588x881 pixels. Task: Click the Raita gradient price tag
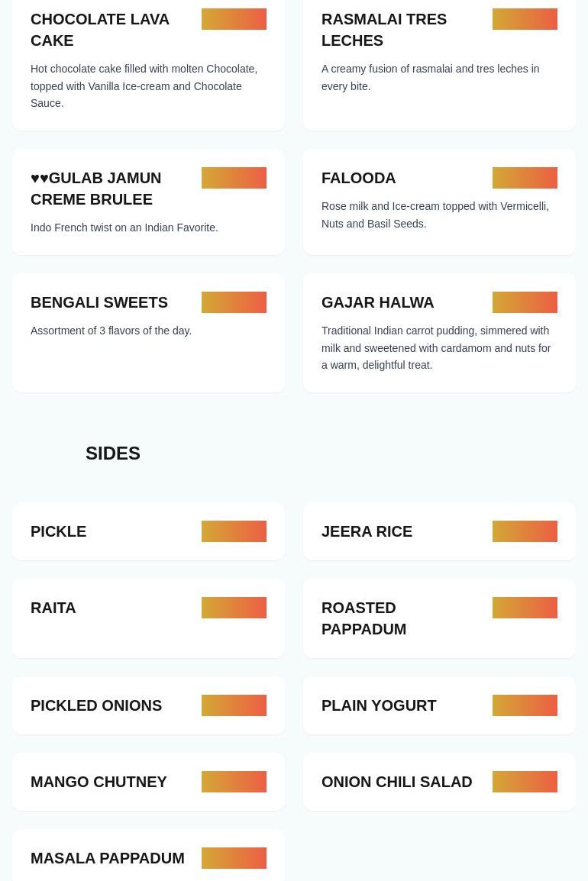tap(234, 608)
